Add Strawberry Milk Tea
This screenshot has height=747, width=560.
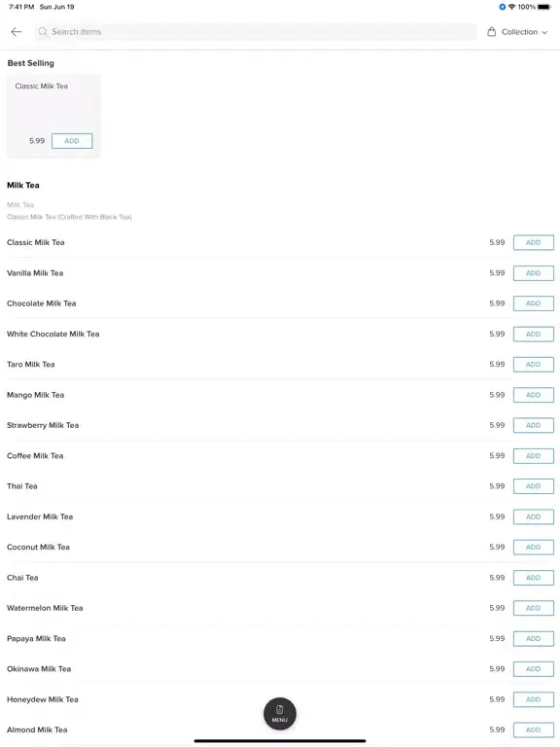pos(534,425)
